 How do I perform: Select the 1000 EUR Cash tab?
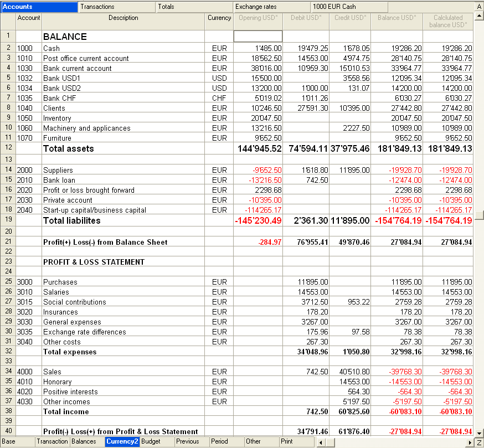click(x=349, y=7)
